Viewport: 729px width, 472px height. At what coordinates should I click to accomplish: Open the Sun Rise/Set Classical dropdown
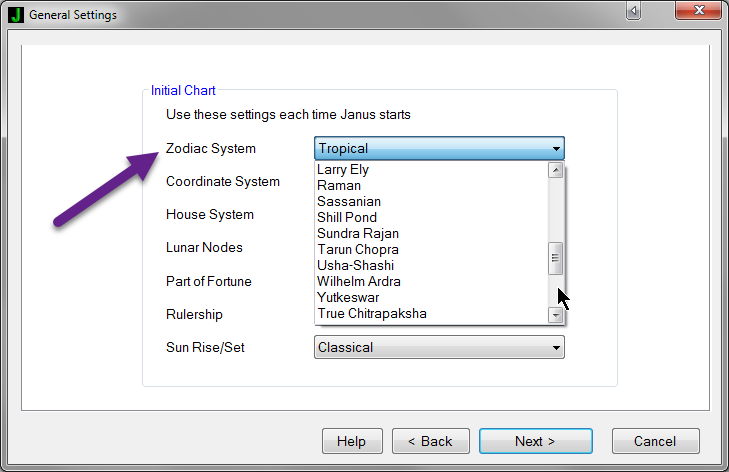click(439, 347)
